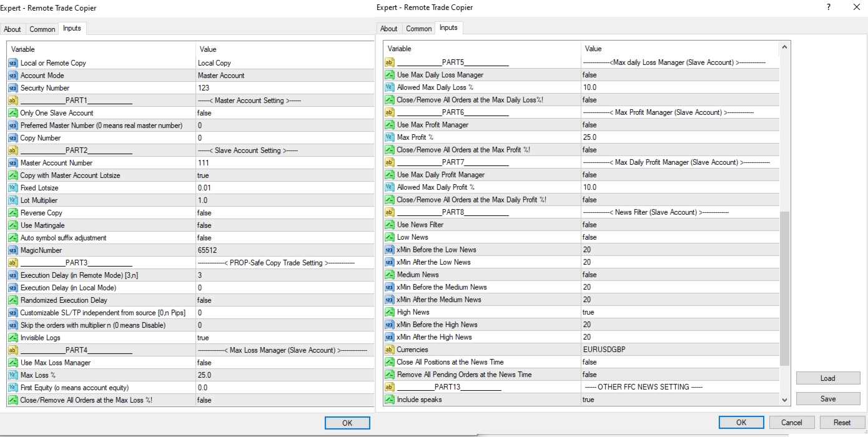The height and width of the screenshot is (437, 868).
Task: Click the Master Account Number icon
Action: coord(13,163)
